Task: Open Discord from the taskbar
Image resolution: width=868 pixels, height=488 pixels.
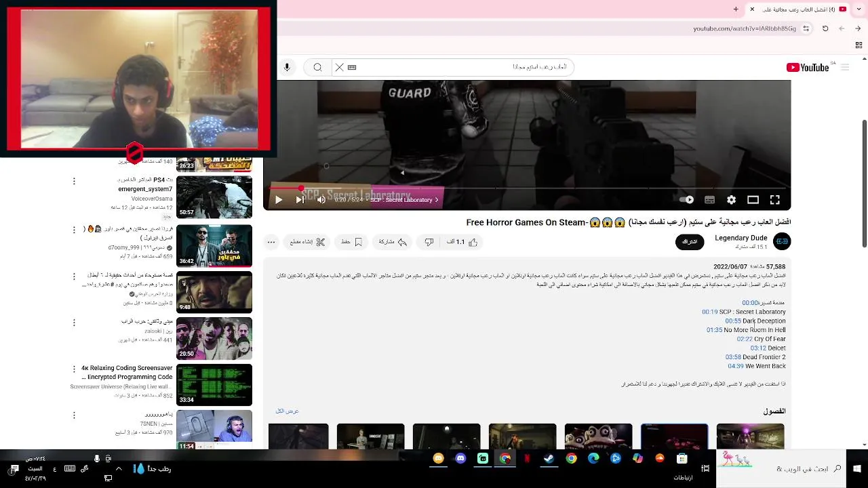Action: click(460, 459)
